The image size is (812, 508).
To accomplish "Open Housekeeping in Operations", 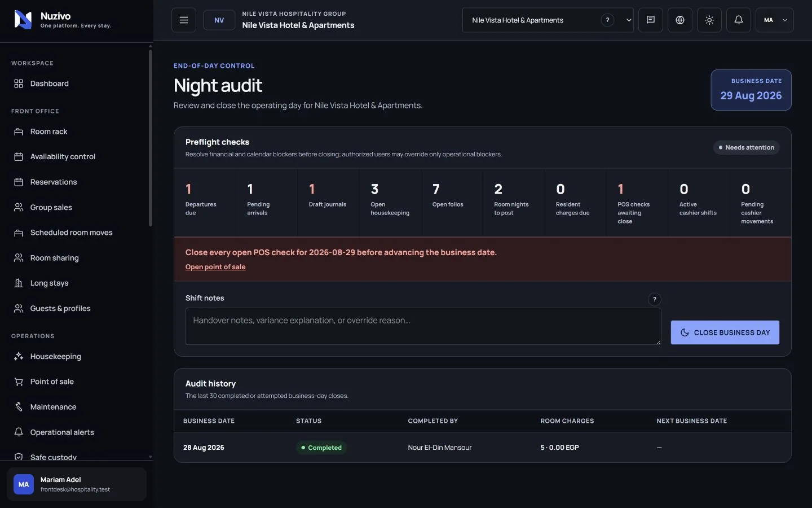I will pos(77,357).
